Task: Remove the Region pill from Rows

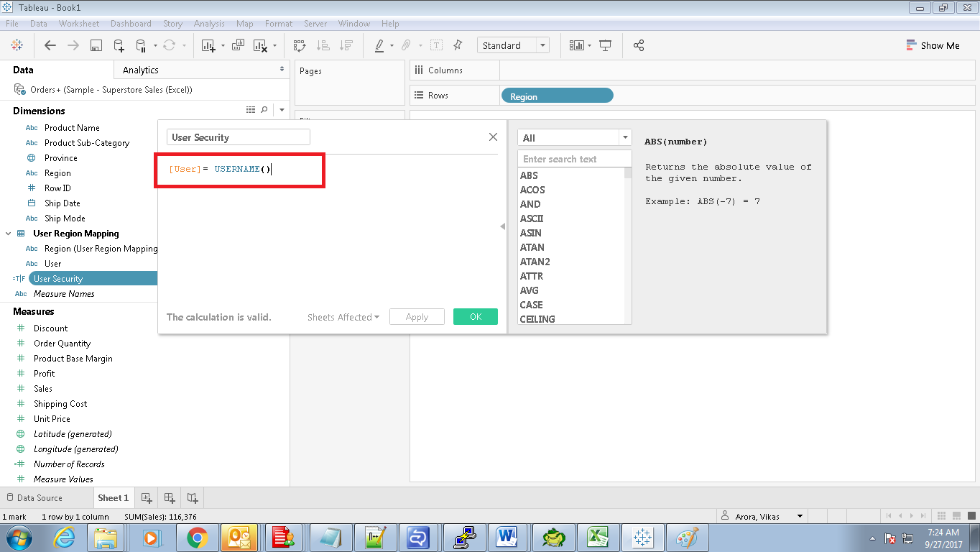Action: 558,95
